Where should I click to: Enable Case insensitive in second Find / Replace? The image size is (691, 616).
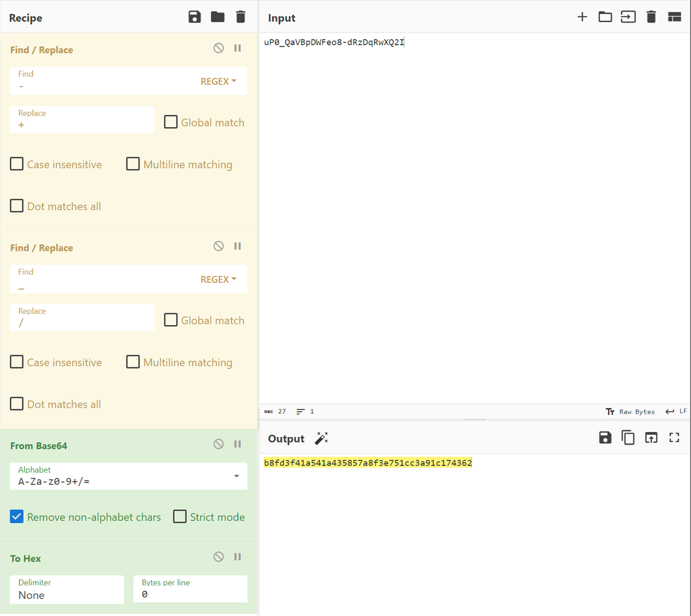click(17, 362)
